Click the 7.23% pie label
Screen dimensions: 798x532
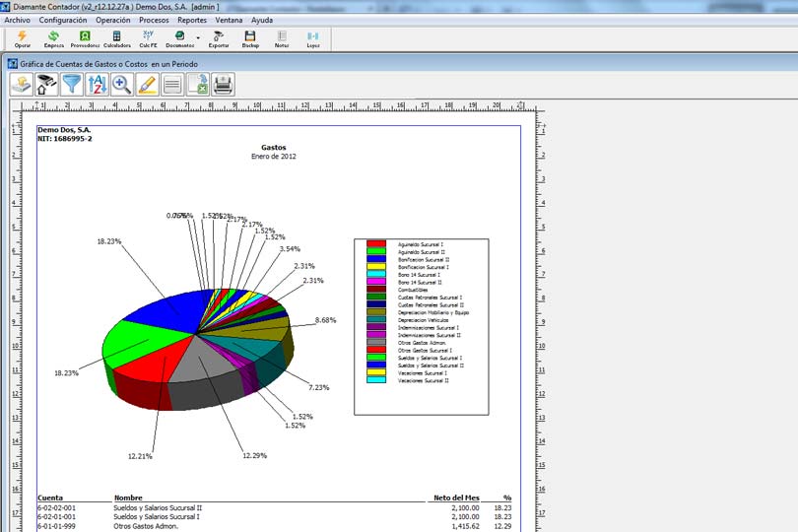click(x=319, y=387)
